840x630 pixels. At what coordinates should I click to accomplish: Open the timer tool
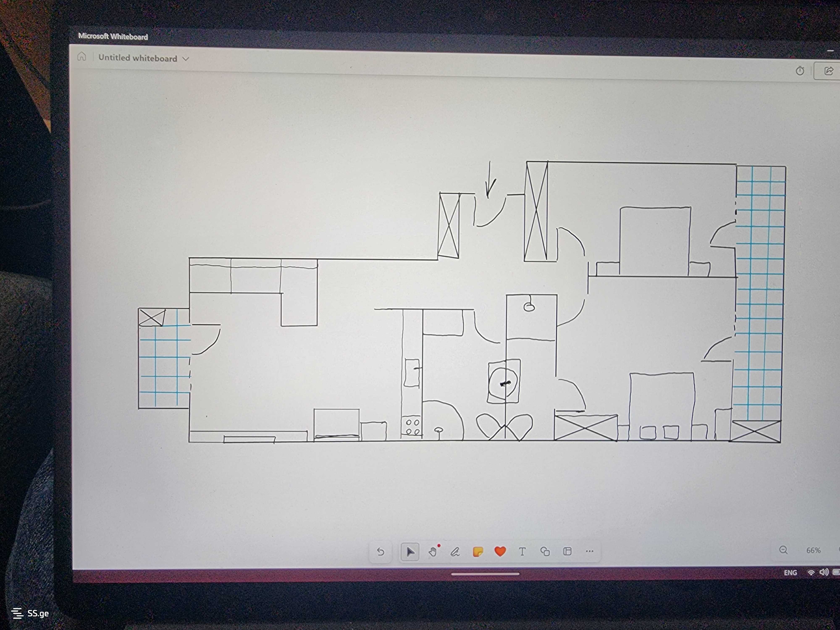click(x=800, y=71)
